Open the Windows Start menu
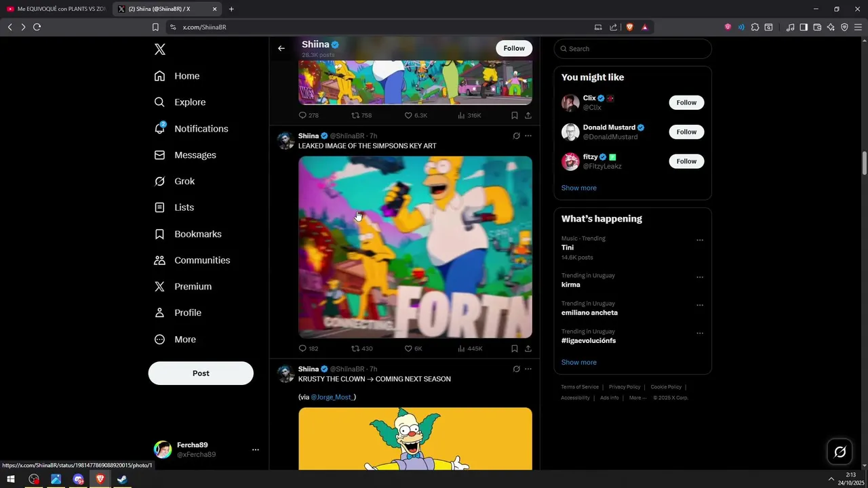868x488 pixels. pyautogui.click(x=11, y=479)
